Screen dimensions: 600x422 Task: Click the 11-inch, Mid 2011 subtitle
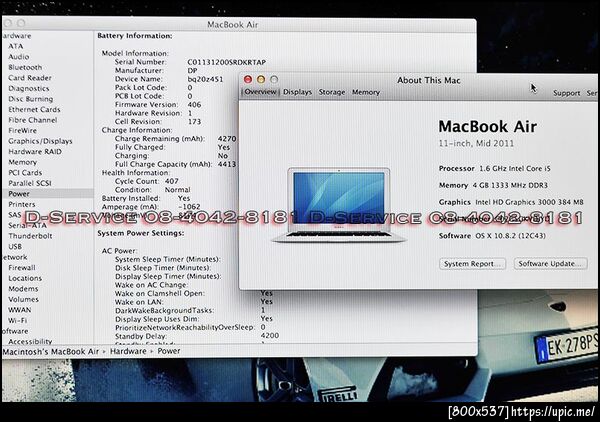pos(476,144)
